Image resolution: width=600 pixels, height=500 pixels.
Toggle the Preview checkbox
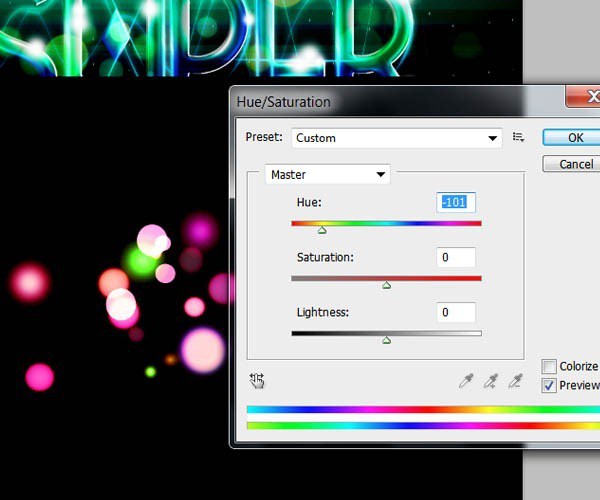(549, 386)
